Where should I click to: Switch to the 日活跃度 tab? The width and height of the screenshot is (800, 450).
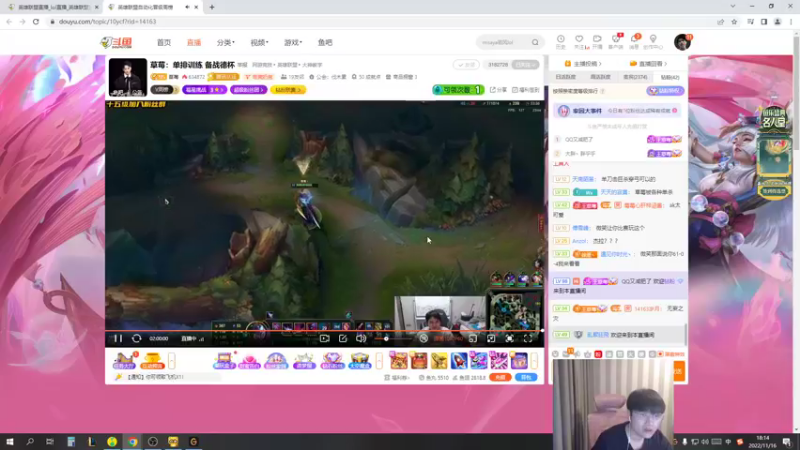[566, 77]
